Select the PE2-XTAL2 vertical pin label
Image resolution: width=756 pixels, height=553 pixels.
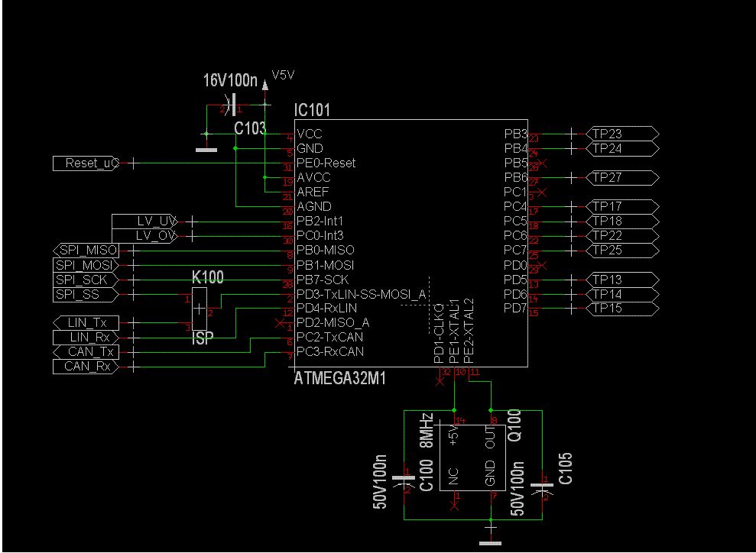[x=469, y=331]
